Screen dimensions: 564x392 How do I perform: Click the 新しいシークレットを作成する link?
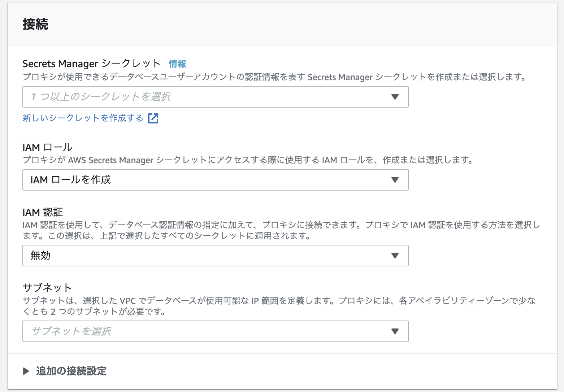pos(82,118)
